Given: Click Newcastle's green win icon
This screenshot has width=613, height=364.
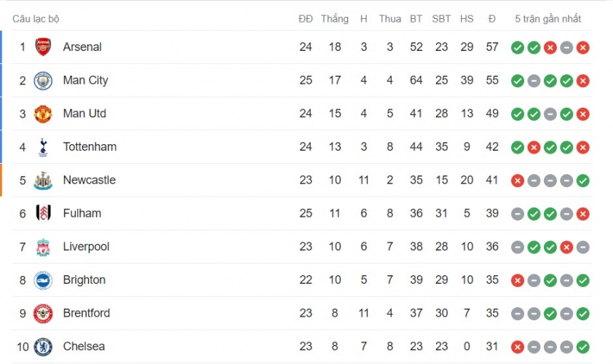Looking at the screenshot, I should [582, 181].
